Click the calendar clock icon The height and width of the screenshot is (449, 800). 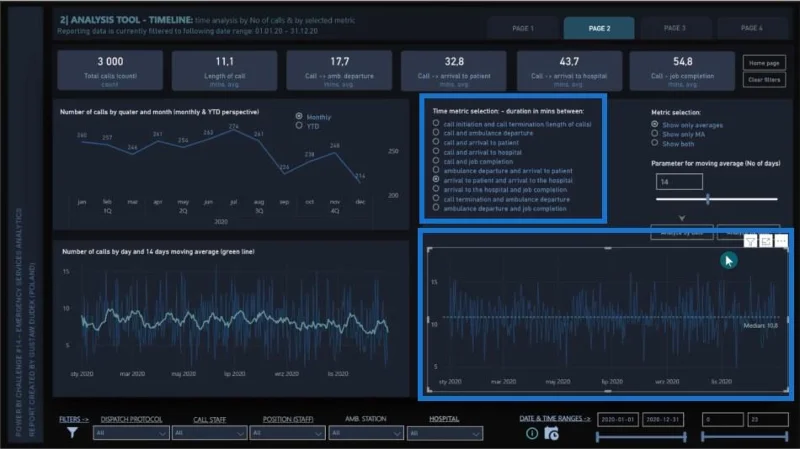tap(551, 433)
